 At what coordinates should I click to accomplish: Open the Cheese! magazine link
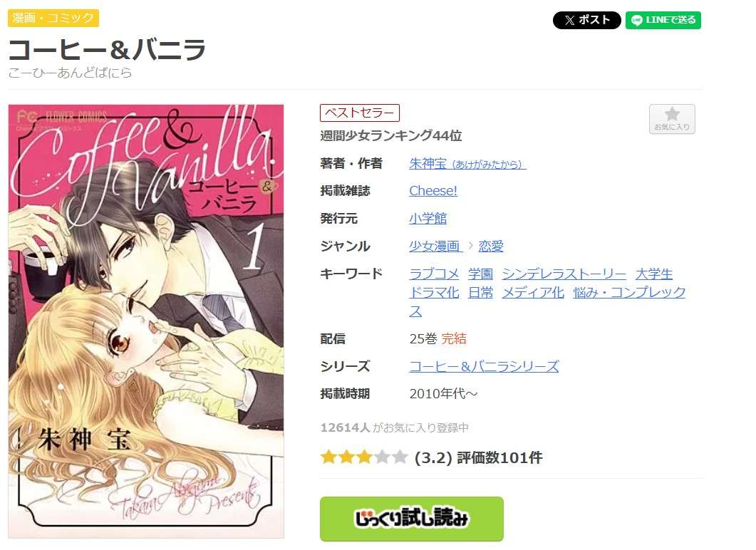coord(433,191)
